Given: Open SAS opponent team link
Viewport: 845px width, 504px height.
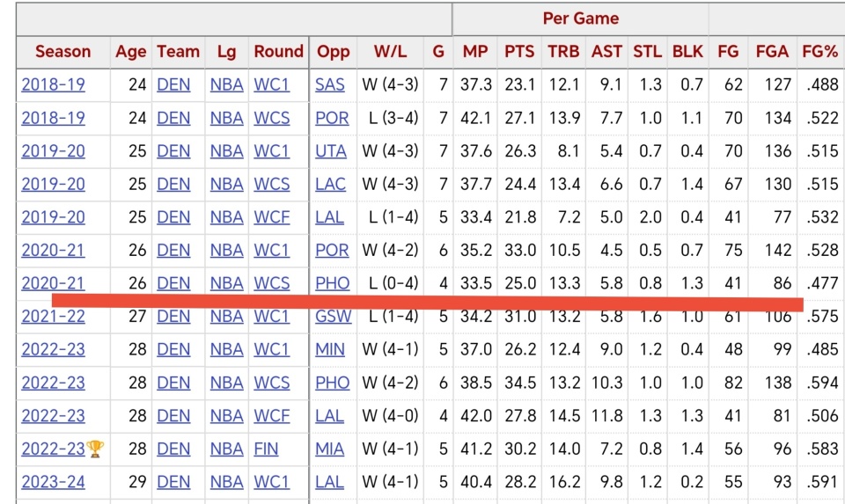Looking at the screenshot, I should tap(330, 85).
